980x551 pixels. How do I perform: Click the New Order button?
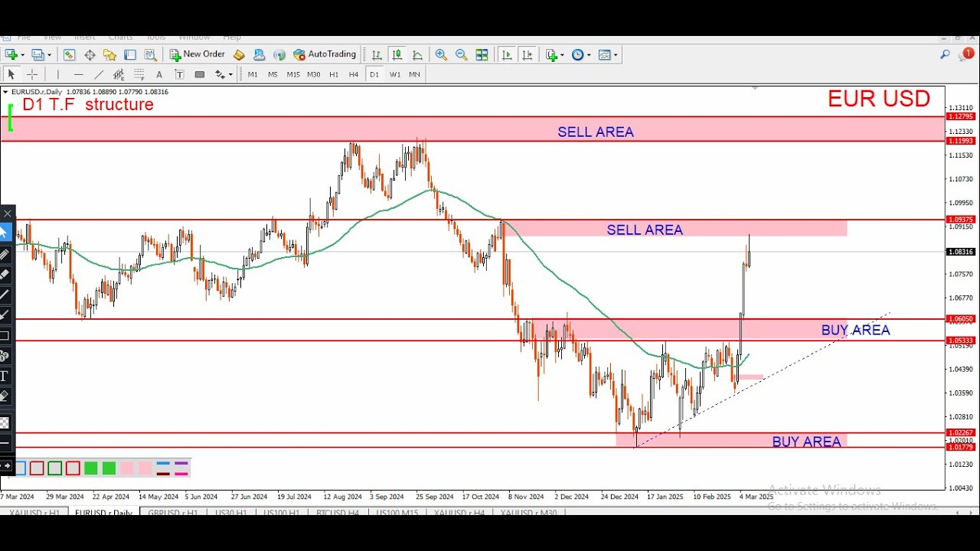click(x=197, y=54)
